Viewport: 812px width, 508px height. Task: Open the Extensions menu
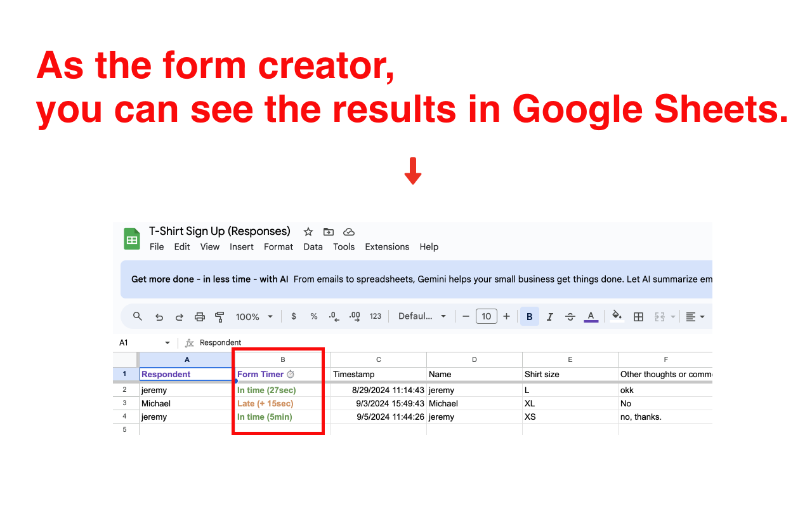(x=387, y=247)
